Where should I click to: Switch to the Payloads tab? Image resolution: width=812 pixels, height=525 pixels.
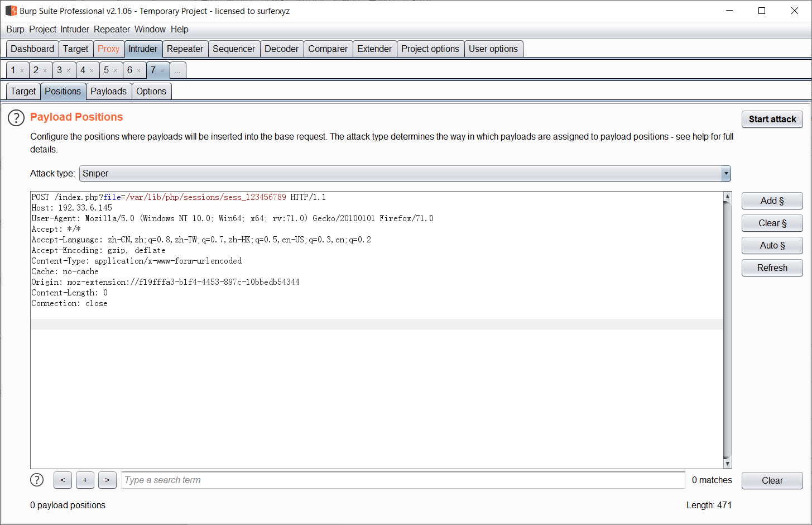[108, 91]
